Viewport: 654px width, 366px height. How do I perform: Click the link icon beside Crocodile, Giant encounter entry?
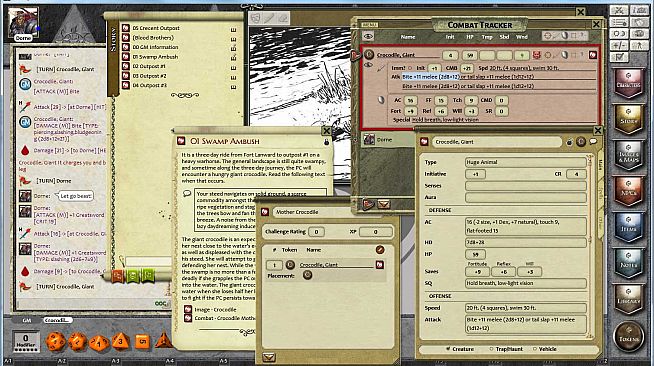(x=380, y=265)
